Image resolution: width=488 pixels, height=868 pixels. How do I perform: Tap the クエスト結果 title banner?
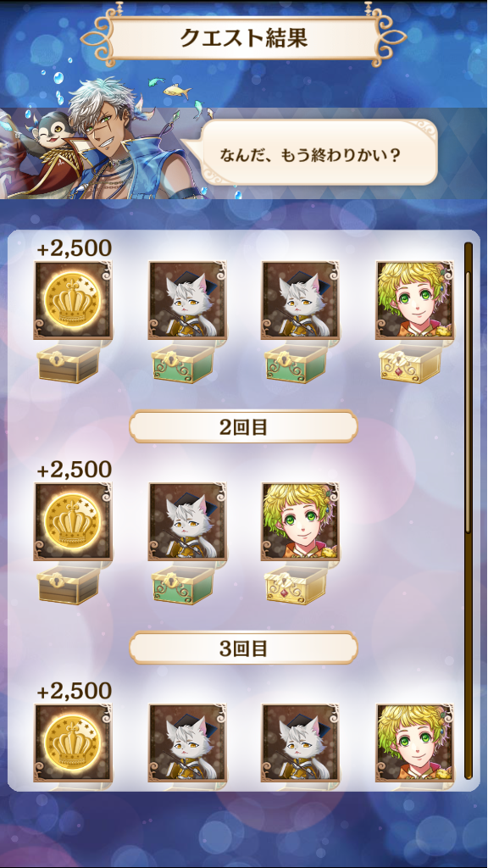pyautogui.click(x=243, y=37)
